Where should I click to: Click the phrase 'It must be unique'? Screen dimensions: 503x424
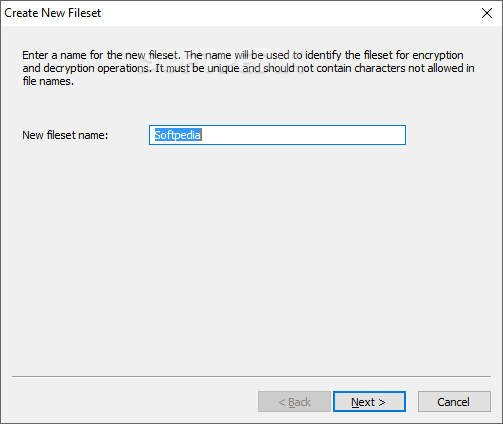(198, 68)
